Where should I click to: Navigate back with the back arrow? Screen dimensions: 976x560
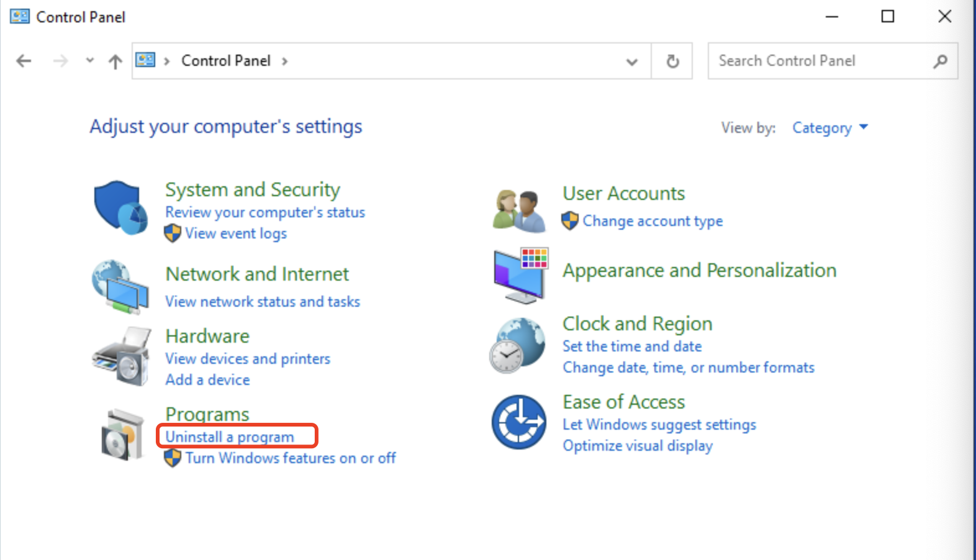(24, 61)
